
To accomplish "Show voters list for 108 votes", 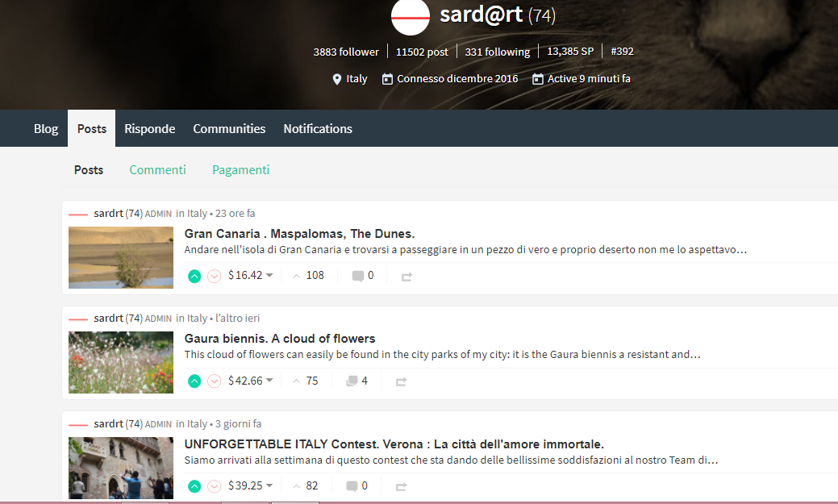I will (309, 275).
